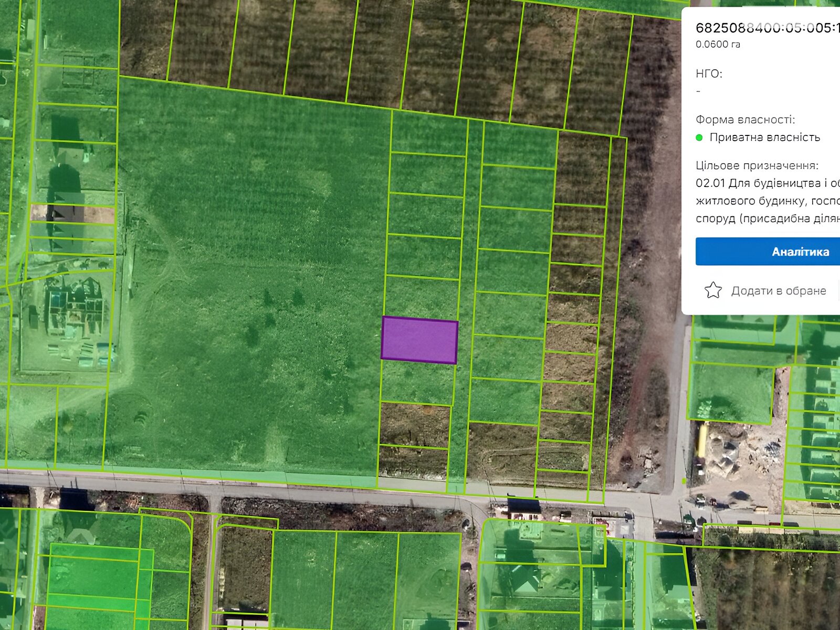Viewport: 840px width, 630px height.
Task: Click the Приватна власність ownership text
Action: tap(764, 138)
